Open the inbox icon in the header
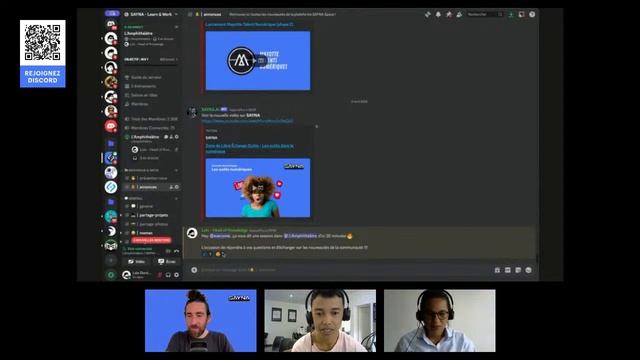 point(521,14)
